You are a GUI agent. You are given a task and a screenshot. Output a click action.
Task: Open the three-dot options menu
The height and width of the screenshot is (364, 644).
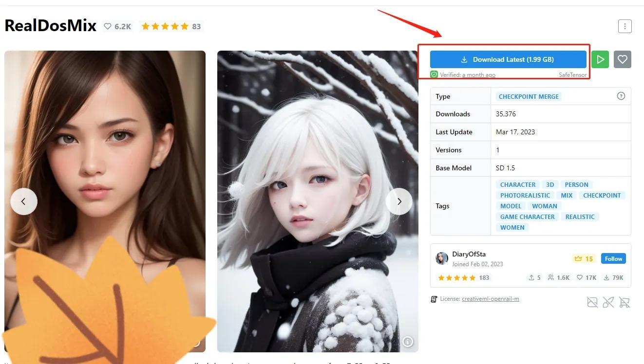coord(625,26)
